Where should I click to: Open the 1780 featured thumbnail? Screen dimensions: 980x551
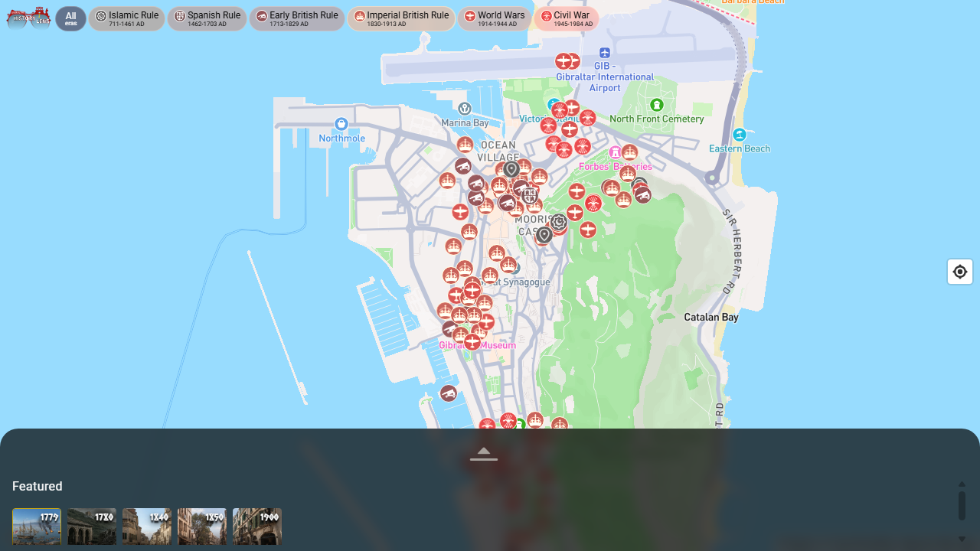[92, 527]
